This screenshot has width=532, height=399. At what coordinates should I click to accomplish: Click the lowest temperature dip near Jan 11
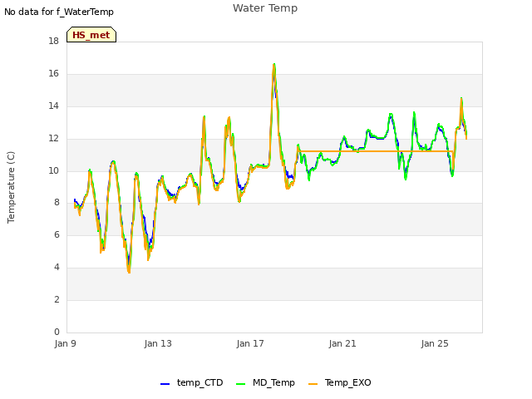[x=129, y=272]
